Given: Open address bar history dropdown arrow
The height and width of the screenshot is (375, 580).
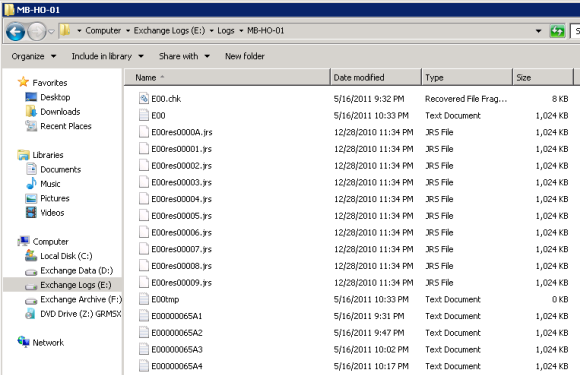Looking at the screenshot, I should click(539, 31).
